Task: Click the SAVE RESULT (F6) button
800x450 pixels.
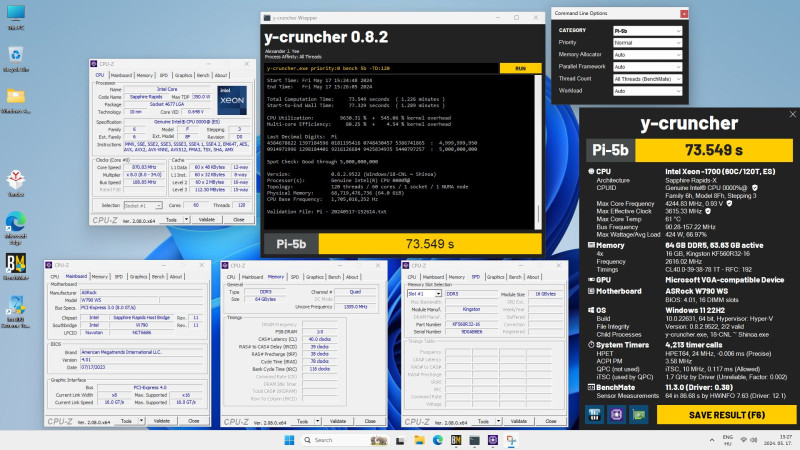Action: [727, 415]
